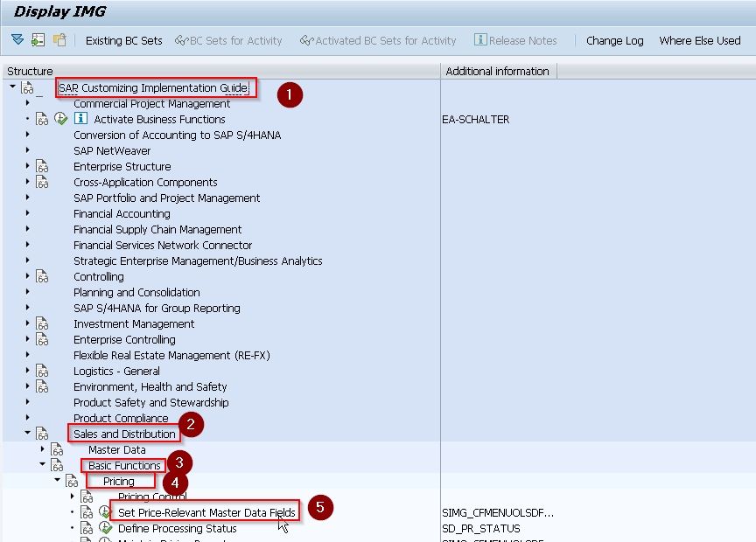
Task: Execute Define Processing Status activity icon
Action: point(106,528)
